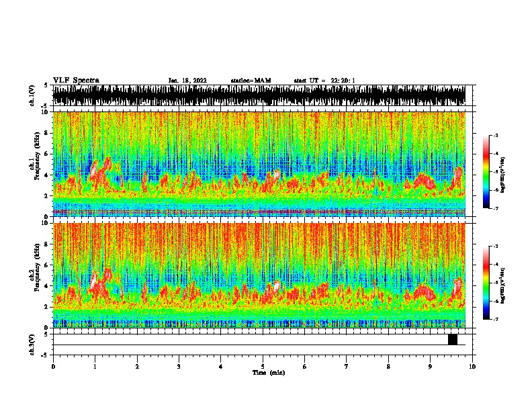Click the ch.3(V) axis label
The height and width of the screenshot is (411, 532).
(32, 345)
